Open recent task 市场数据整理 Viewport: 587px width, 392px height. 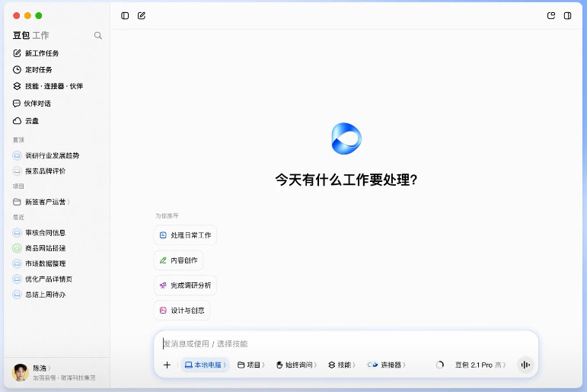click(x=40, y=263)
